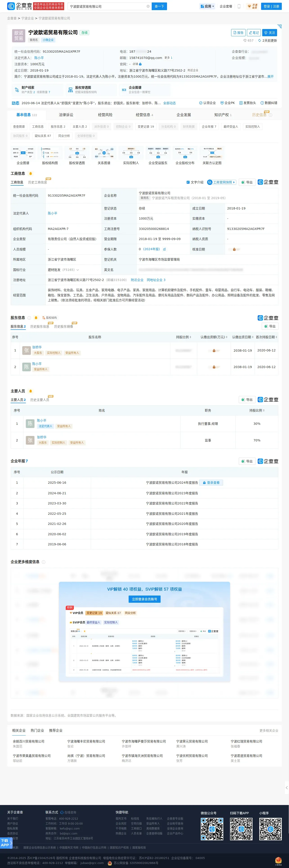Viewport: 289px width, 868px height.
Task: Click the 微信公众号 QR code
Action: pos(212,829)
